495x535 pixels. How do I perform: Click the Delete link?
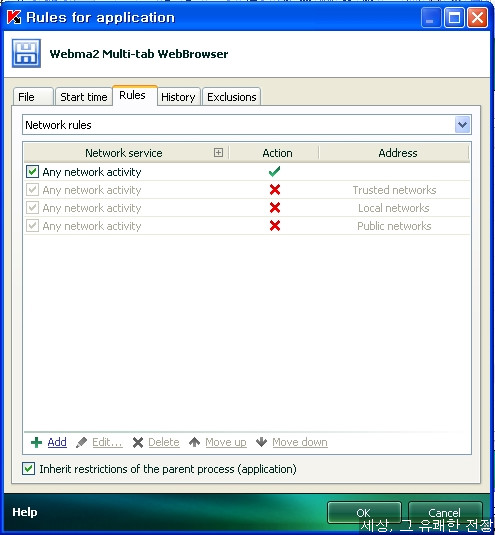164,442
